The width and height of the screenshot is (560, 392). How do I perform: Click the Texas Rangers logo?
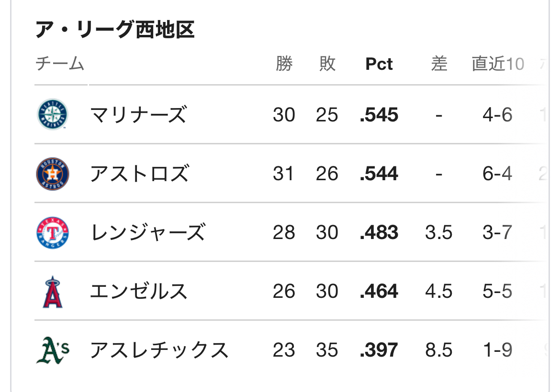tap(53, 232)
